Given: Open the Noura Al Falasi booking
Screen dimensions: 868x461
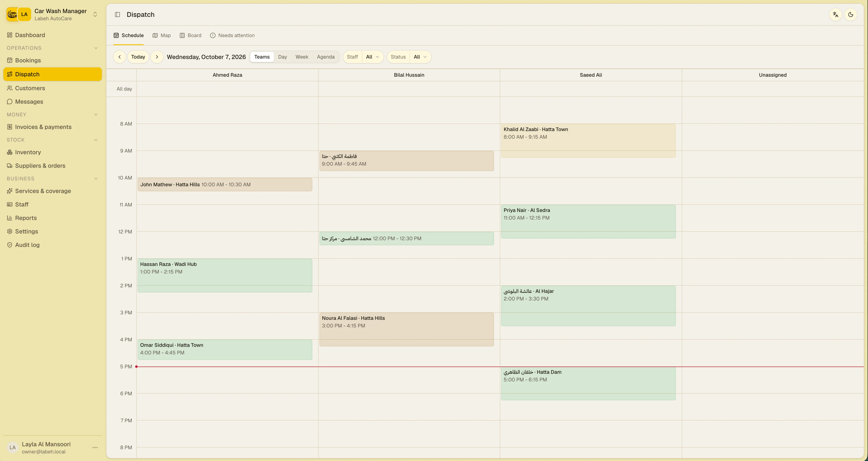Looking at the screenshot, I should 406,330.
